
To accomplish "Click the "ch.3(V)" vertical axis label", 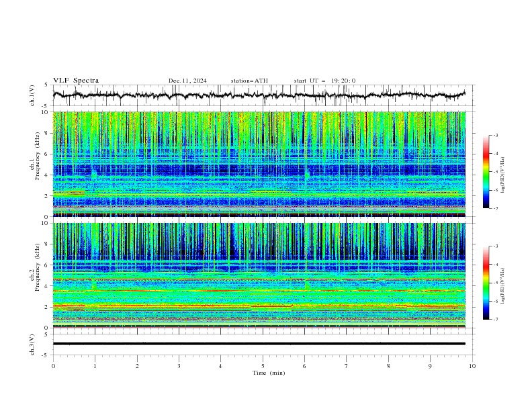I will pyautogui.click(x=32, y=345).
